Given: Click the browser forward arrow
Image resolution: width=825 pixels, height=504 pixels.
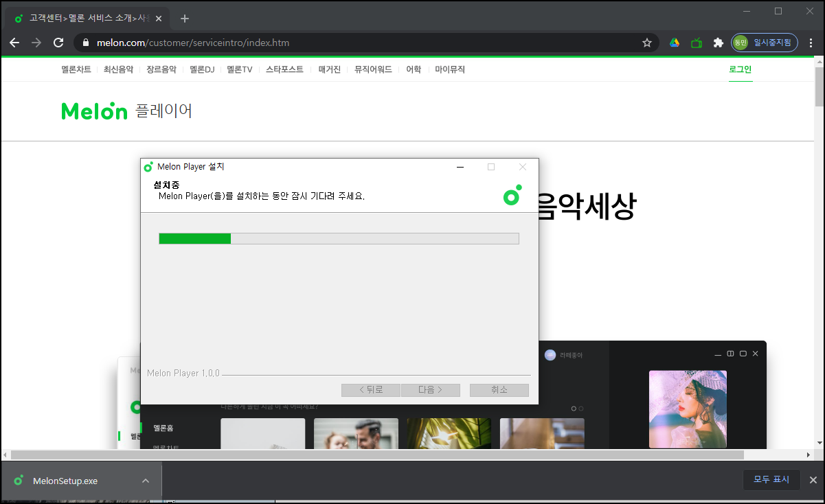Looking at the screenshot, I should [36, 43].
